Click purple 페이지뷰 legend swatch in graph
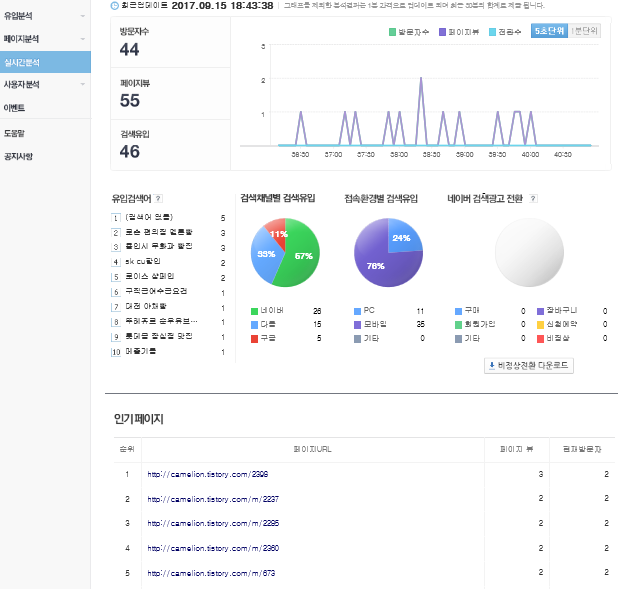The width and height of the screenshot is (625, 589). click(x=442, y=32)
